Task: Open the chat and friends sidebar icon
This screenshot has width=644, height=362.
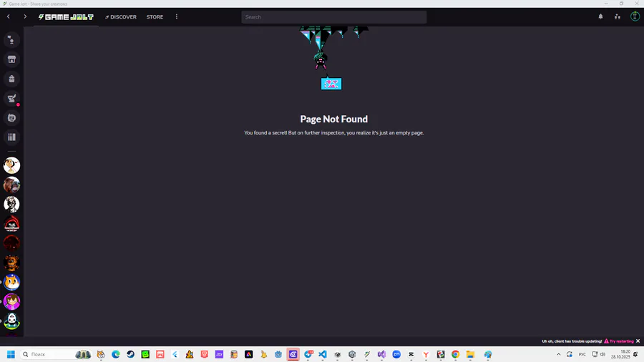Action: pyautogui.click(x=11, y=40)
